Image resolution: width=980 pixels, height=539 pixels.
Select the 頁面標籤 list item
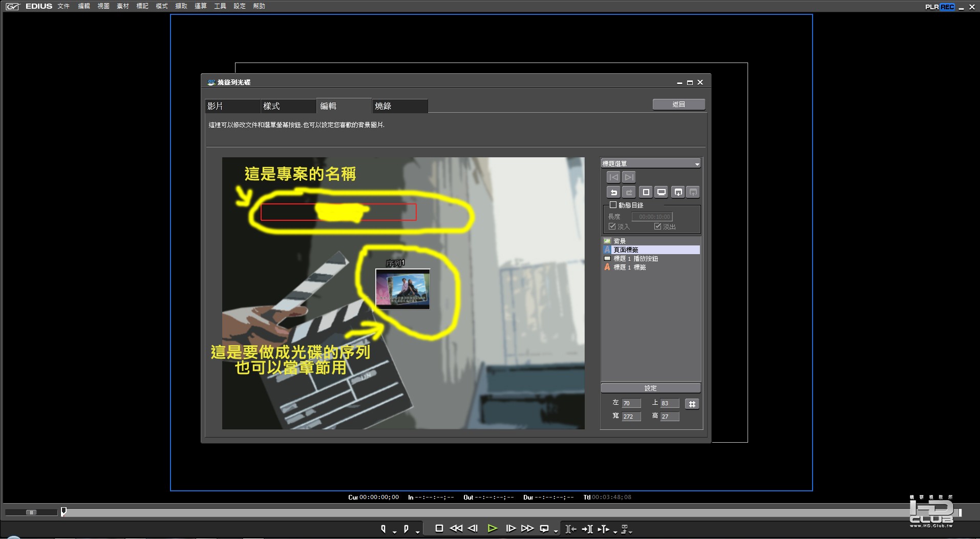(x=651, y=250)
